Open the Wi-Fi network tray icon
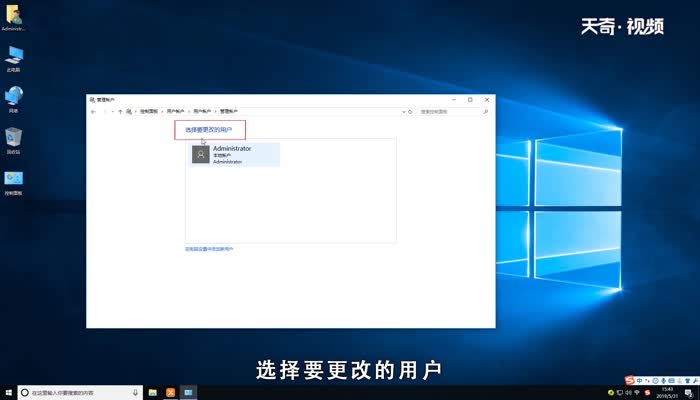The image size is (700, 400). (x=637, y=393)
